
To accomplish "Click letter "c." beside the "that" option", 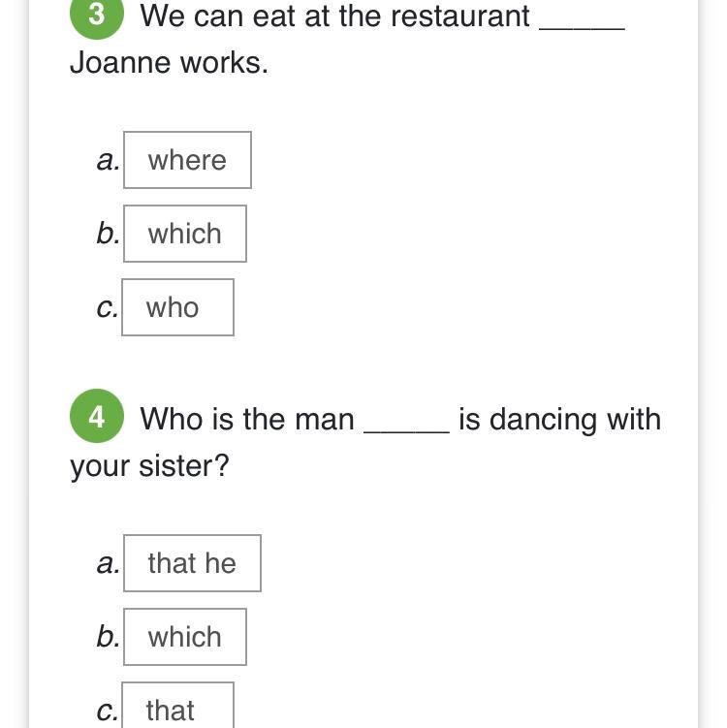I will pyautogui.click(x=107, y=711).
